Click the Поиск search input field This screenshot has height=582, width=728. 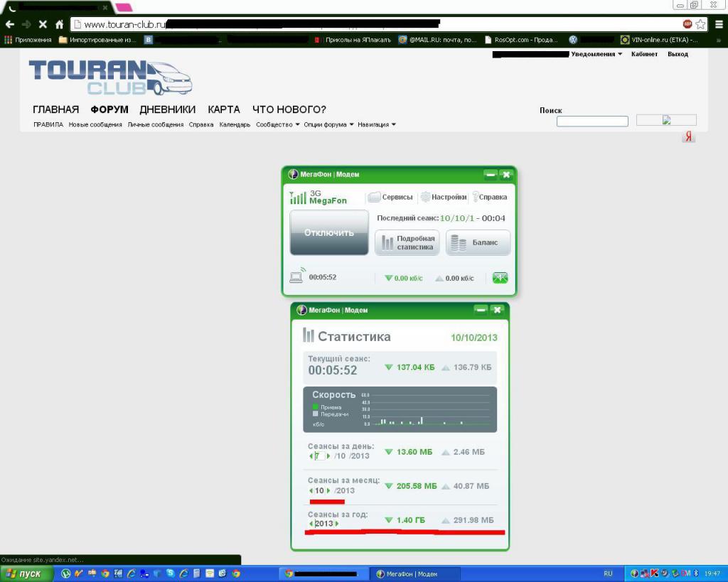tap(592, 121)
